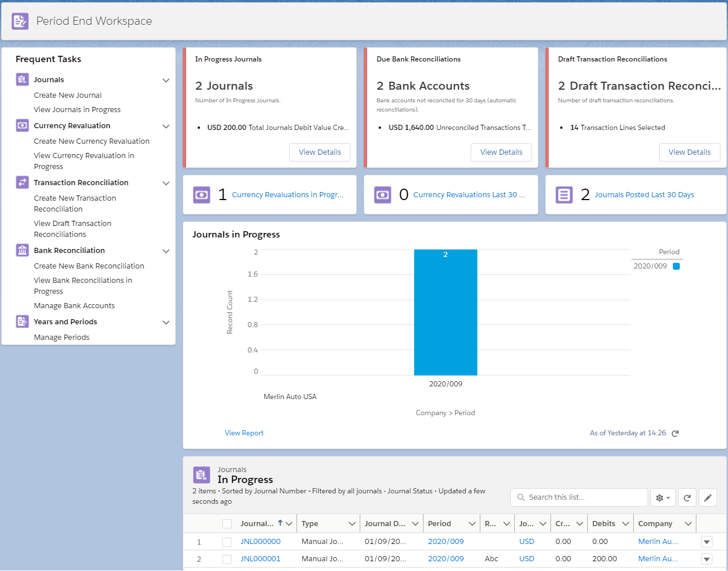Click the blue 2020/009 legend swatch

(x=676, y=266)
